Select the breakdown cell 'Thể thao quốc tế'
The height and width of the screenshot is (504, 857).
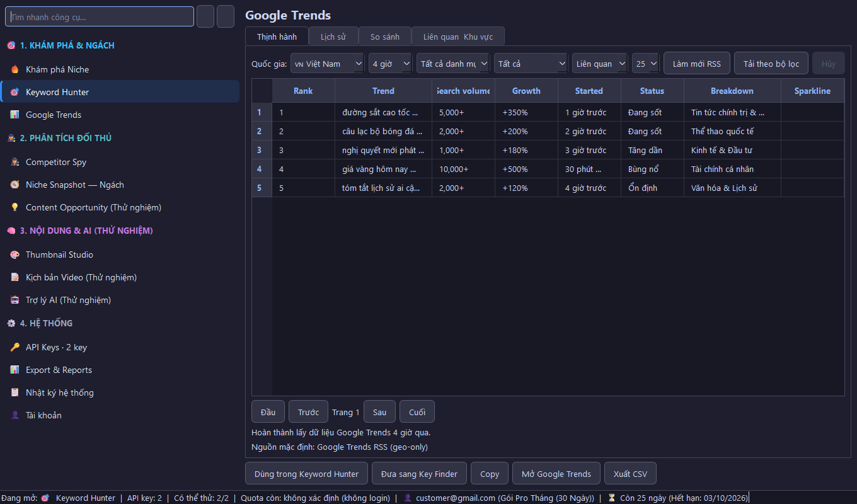[x=732, y=131]
